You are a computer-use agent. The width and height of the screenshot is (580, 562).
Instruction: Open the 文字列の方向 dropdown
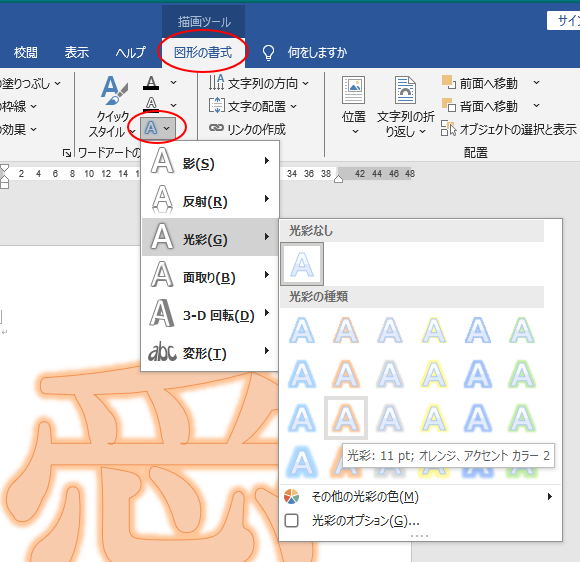pyautogui.click(x=259, y=83)
